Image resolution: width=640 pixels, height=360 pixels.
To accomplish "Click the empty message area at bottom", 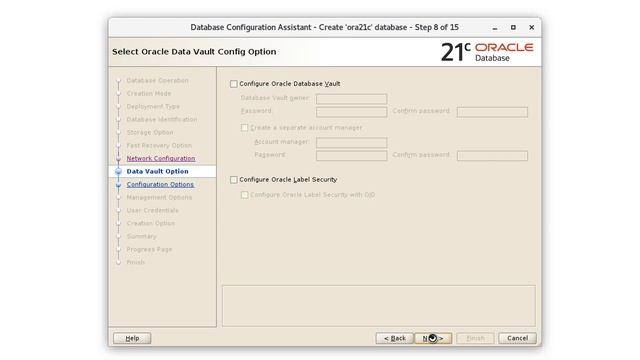I will pyautogui.click(x=379, y=306).
